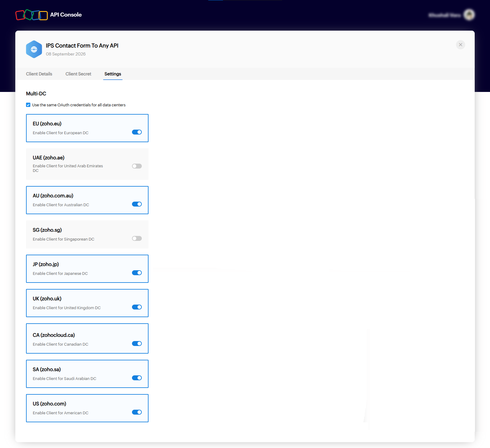
Task: Click 'Enable Client for Saudi Arabian DC' text
Action: (x=65, y=378)
